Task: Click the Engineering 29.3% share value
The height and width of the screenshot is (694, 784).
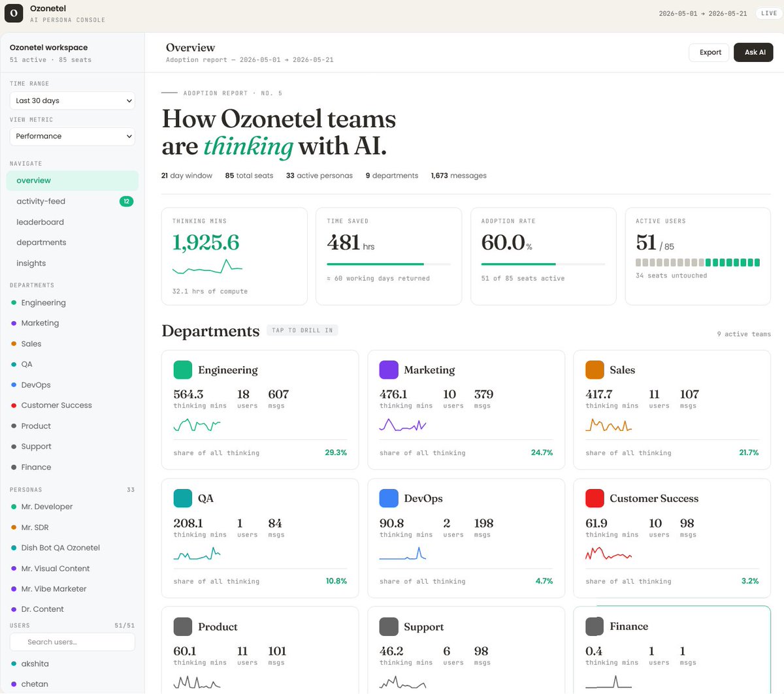Action: (x=336, y=452)
